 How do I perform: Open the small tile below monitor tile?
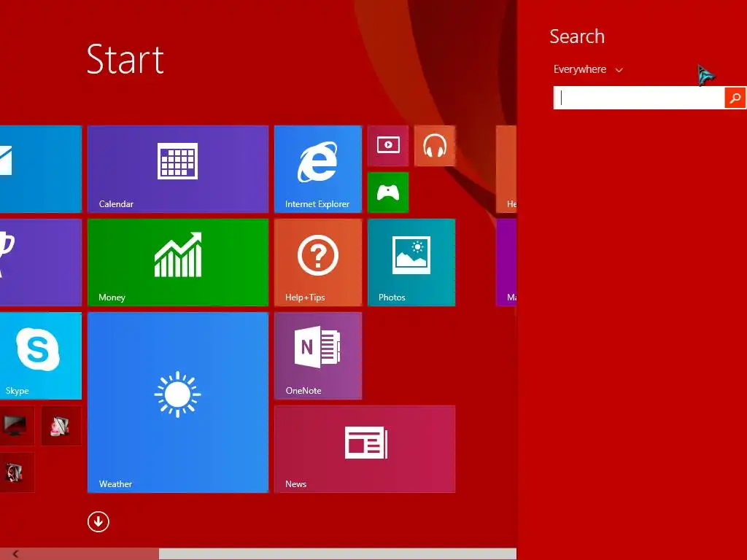[x=18, y=472]
